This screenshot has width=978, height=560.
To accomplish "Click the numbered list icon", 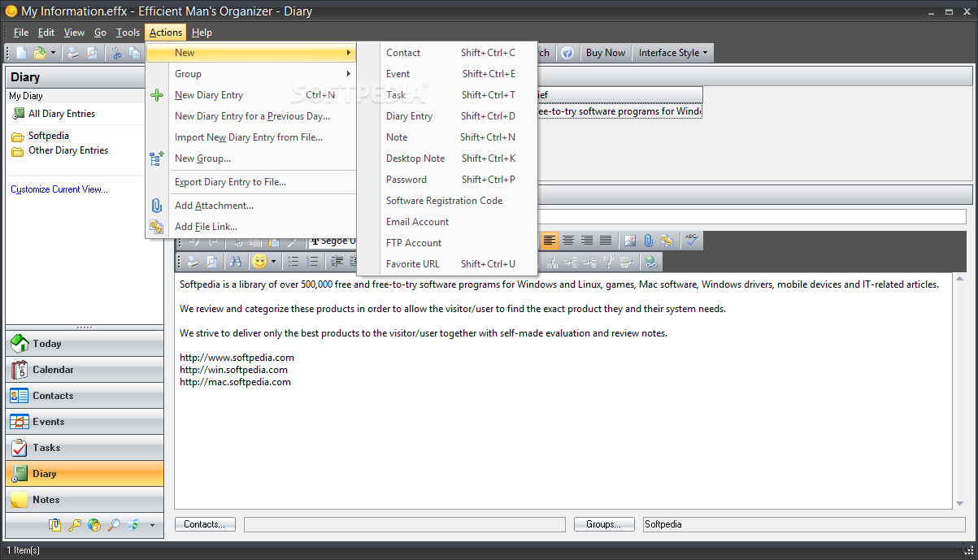I will click(312, 262).
